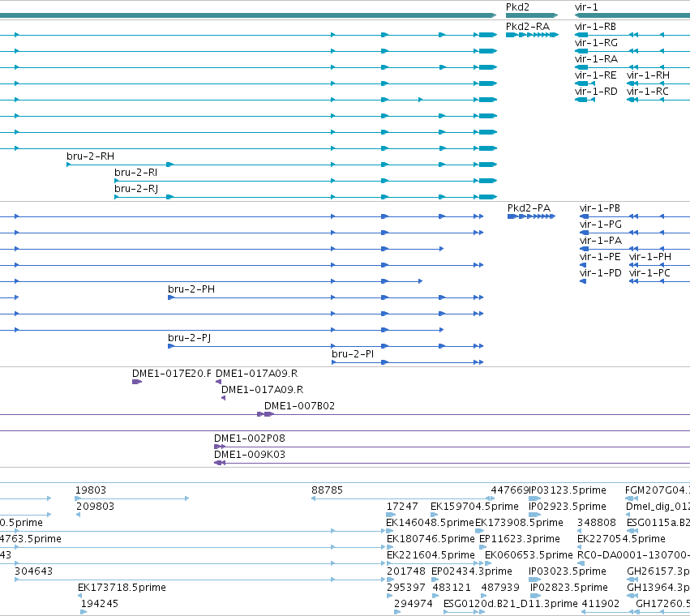Screen dimensions: 690x616
Task: Open the IP03023.5prime EST label
Action: click(x=568, y=571)
